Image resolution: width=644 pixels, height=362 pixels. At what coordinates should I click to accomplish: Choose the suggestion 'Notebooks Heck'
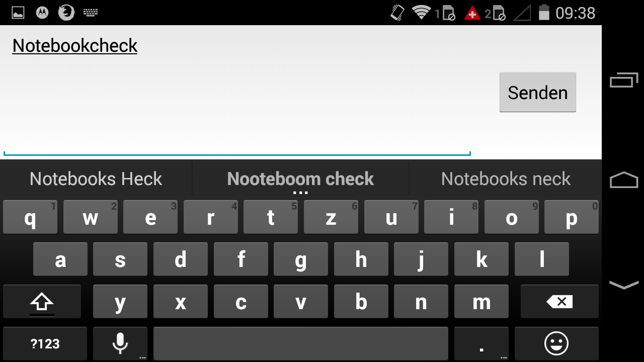[x=96, y=179]
